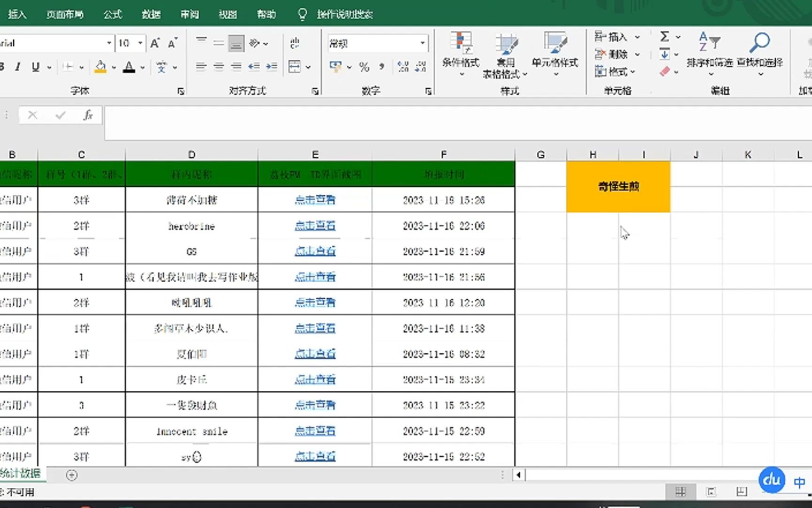Open the merge cells dropdown arrow
812x508 pixels.
click(x=308, y=67)
